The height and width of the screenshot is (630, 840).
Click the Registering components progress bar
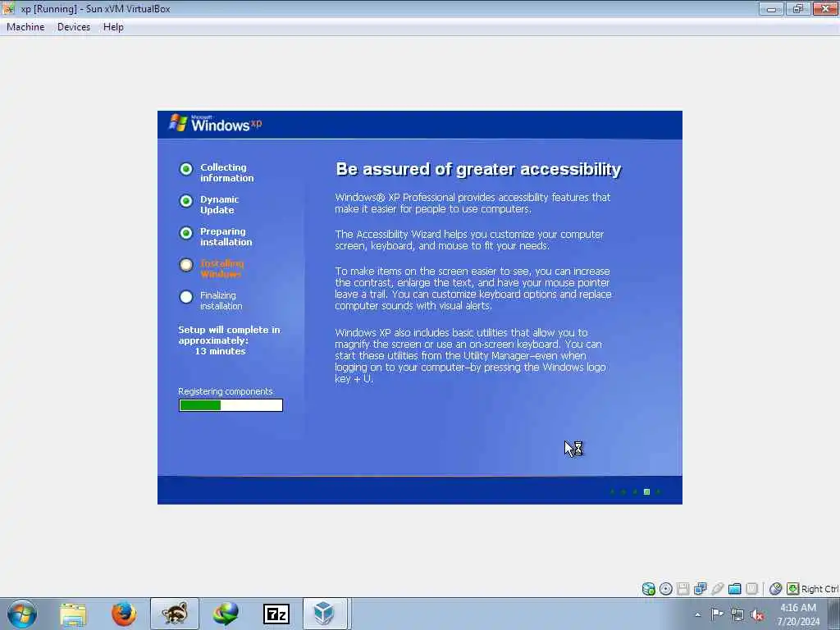(231, 405)
